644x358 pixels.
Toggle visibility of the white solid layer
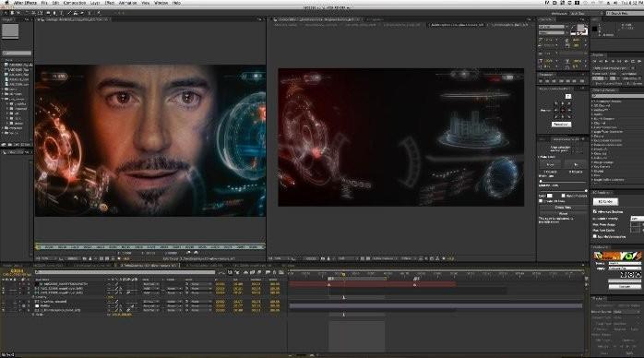pos(4,305)
